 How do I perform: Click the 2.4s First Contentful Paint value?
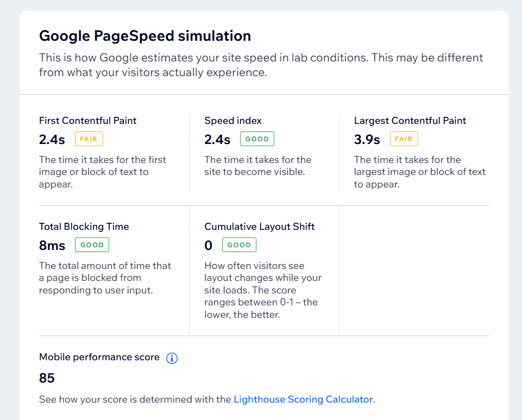pyautogui.click(x=52, y=140)
